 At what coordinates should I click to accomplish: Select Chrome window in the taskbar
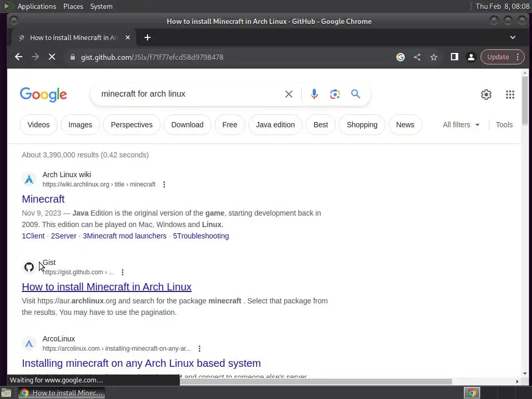click(x=61, y=393)
